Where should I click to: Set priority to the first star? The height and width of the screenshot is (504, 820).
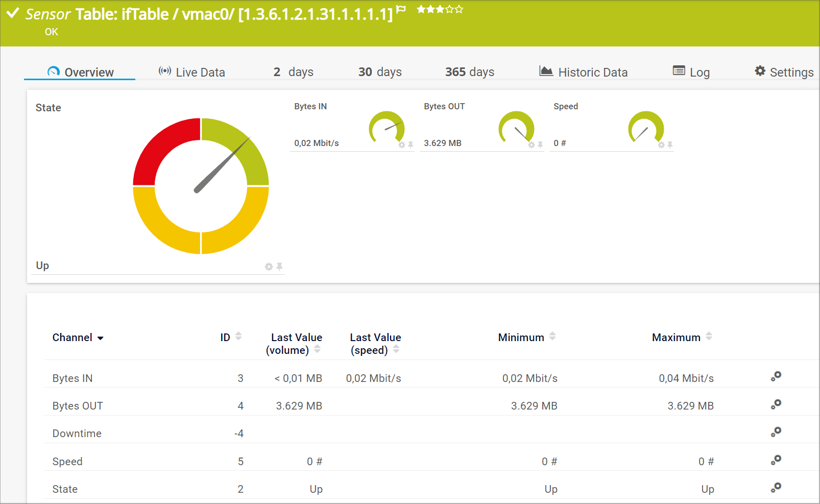(421, 9)
